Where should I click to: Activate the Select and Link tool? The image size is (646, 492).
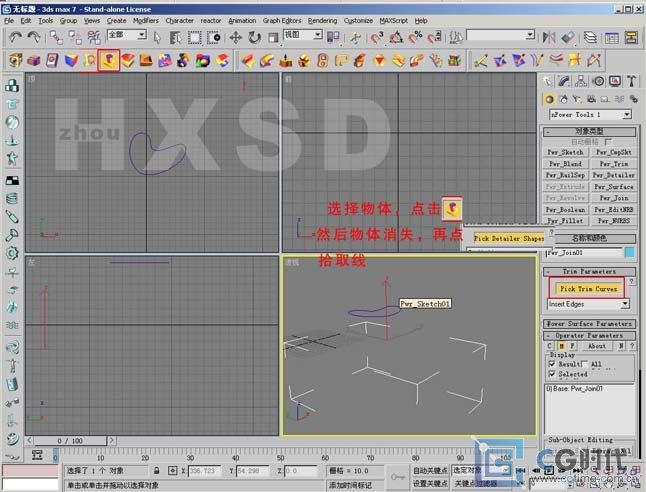click(56, 37)
